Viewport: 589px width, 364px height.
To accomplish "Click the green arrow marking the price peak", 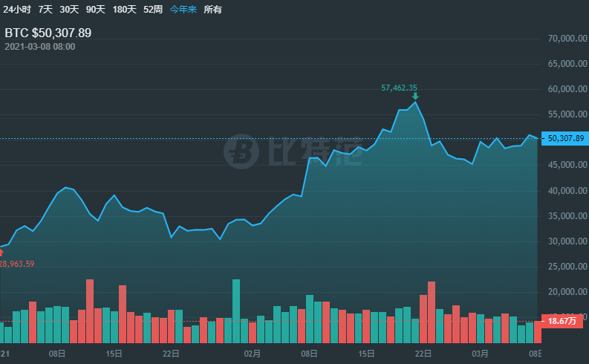I will 415,97.
